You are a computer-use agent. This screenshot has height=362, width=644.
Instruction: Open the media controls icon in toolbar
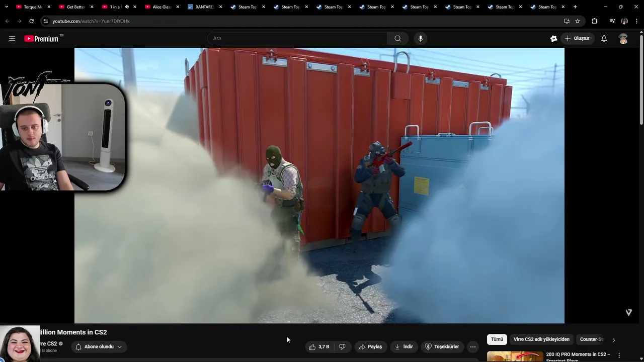pyautogui.click(x=612, y=21)
